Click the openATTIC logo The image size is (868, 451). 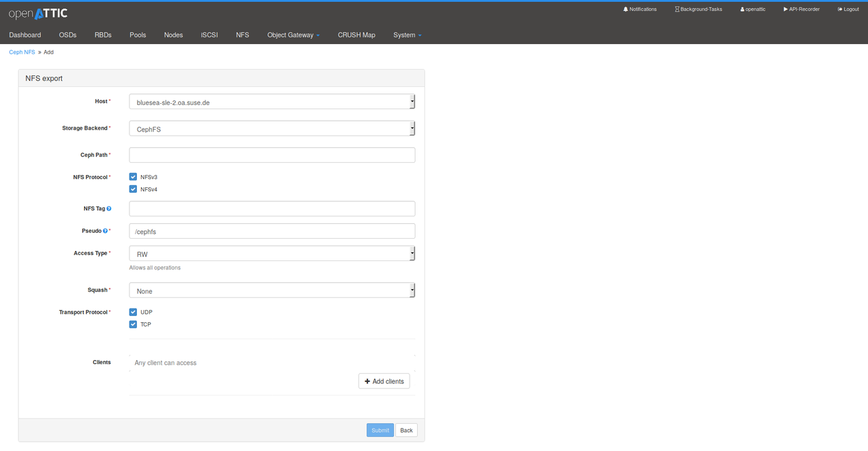pos(38,14)
